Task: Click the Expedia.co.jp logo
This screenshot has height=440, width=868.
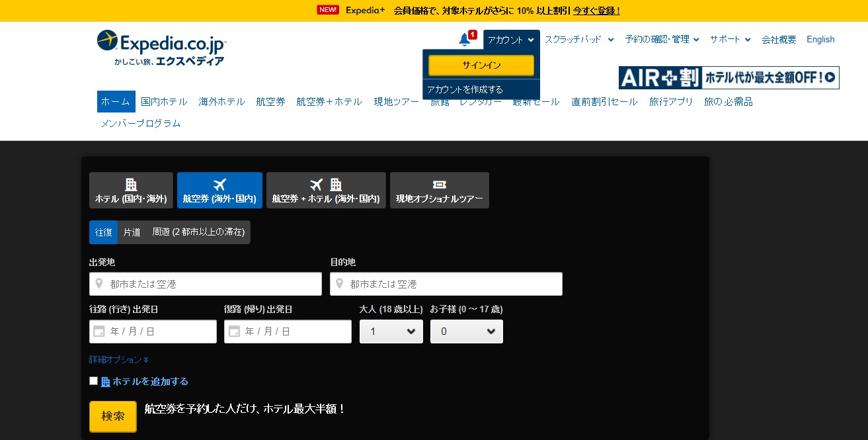Action: click(x=162, y=48)
